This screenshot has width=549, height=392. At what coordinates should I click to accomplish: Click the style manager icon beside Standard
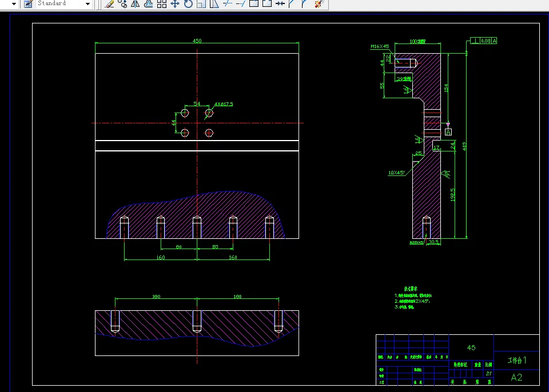[x=27, y=4]
